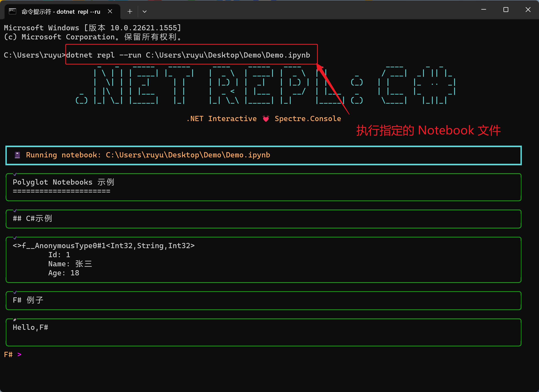Click the '.NET Interactive' subtitle text
The width and height of the screenshot is (539, 392).
(x=221, y=119)
